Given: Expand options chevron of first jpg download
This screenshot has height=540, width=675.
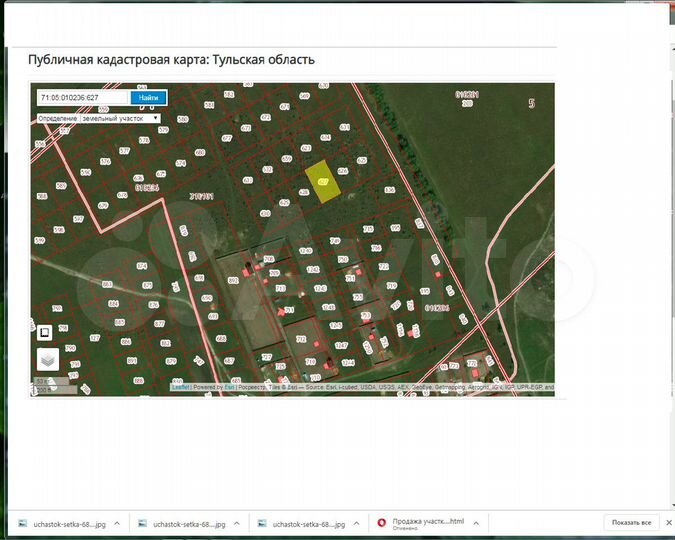Looking at the screenshot, I should (x=117, y=523).
